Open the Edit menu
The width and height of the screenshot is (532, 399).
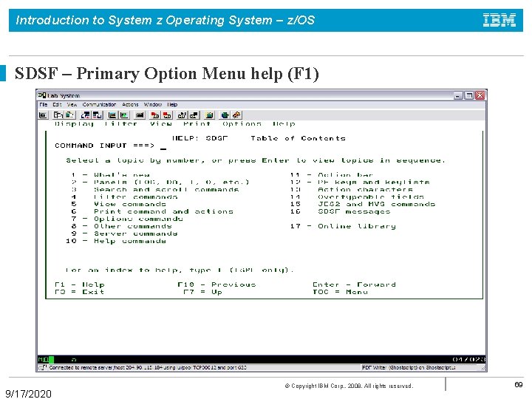point(57,104)
